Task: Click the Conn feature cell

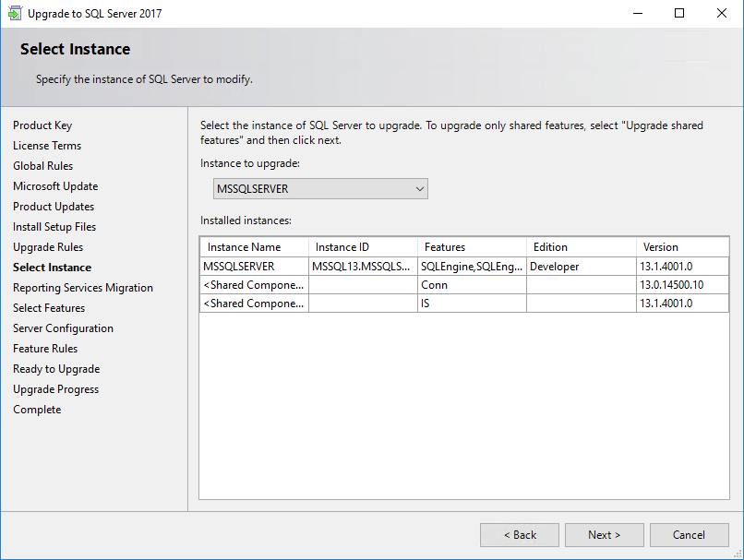Action: (x=472, y=285)
